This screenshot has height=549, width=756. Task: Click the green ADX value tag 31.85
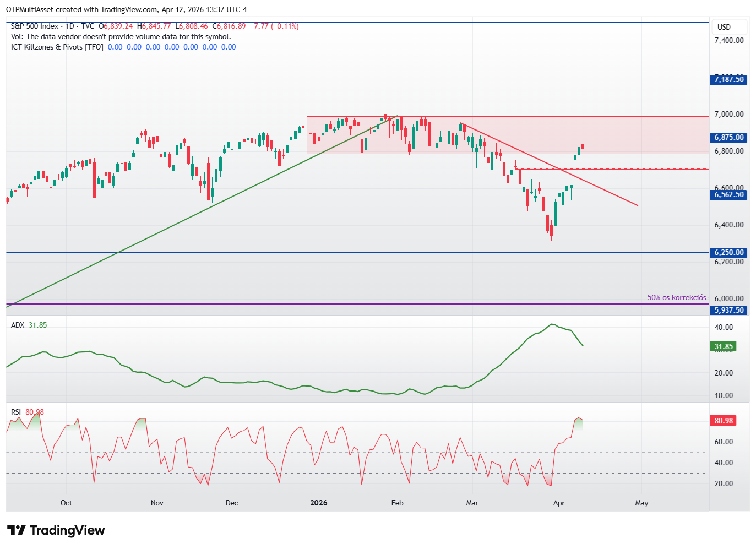click(724, 347)
